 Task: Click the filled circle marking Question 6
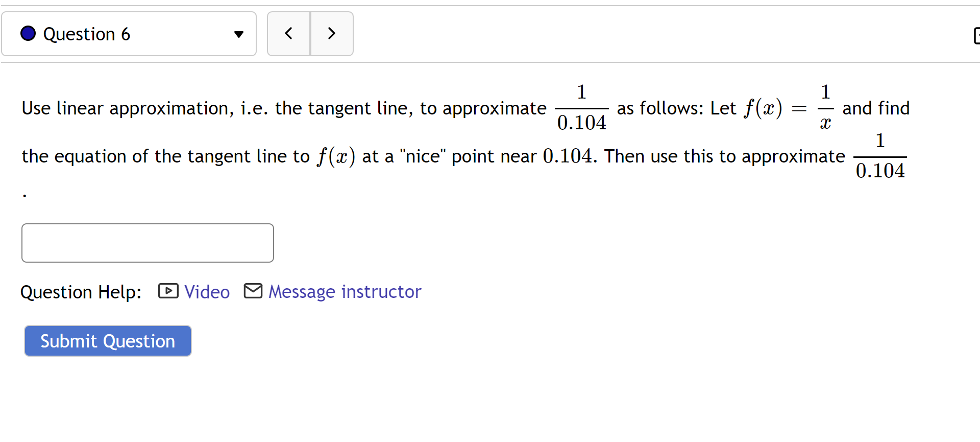click(28, 33)
